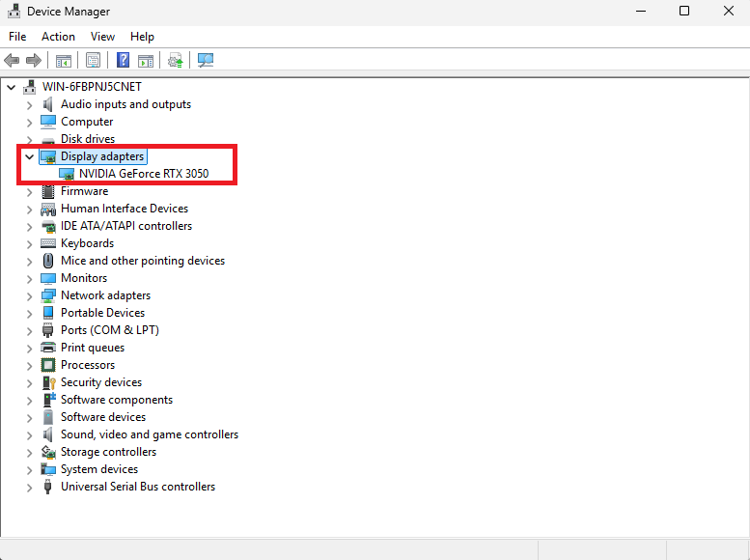Click the Print queues printer icon
The width and height of the screenshot is (750, 560).
48,348
